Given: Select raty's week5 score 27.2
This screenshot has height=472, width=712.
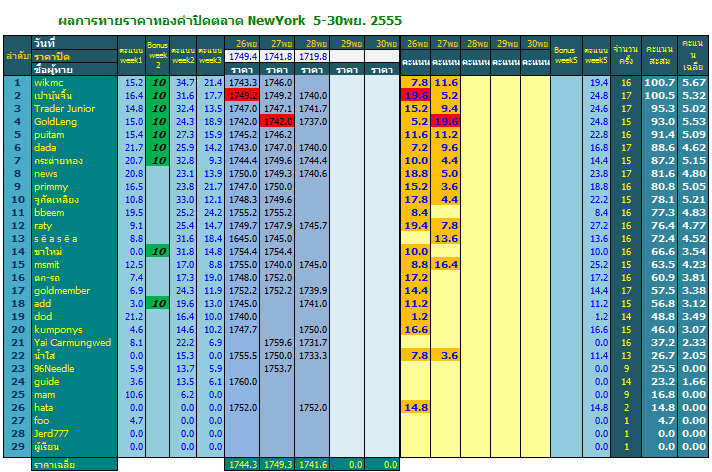Looking at the screenshot, I should 597,226.
